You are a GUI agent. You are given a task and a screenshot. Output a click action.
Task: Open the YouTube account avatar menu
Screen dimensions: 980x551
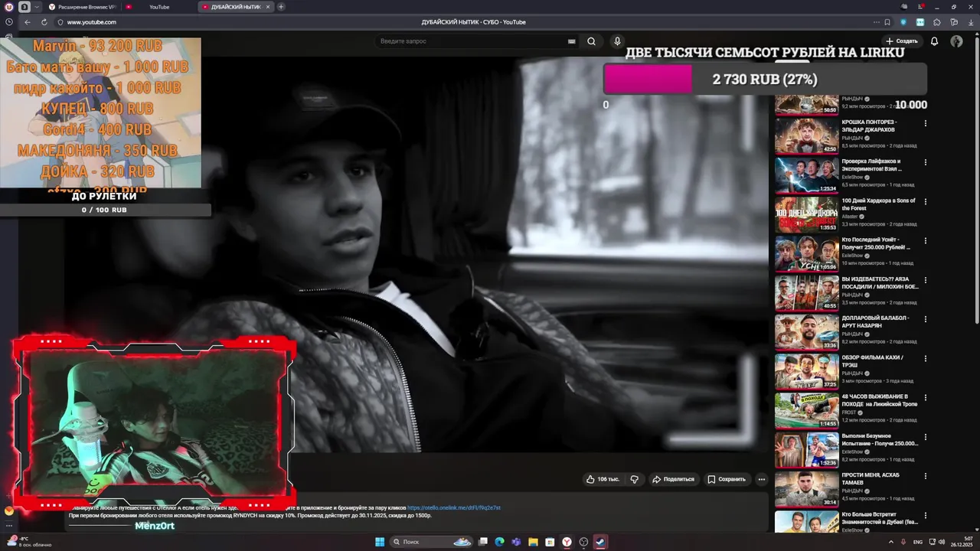click(x=956, y=41)
